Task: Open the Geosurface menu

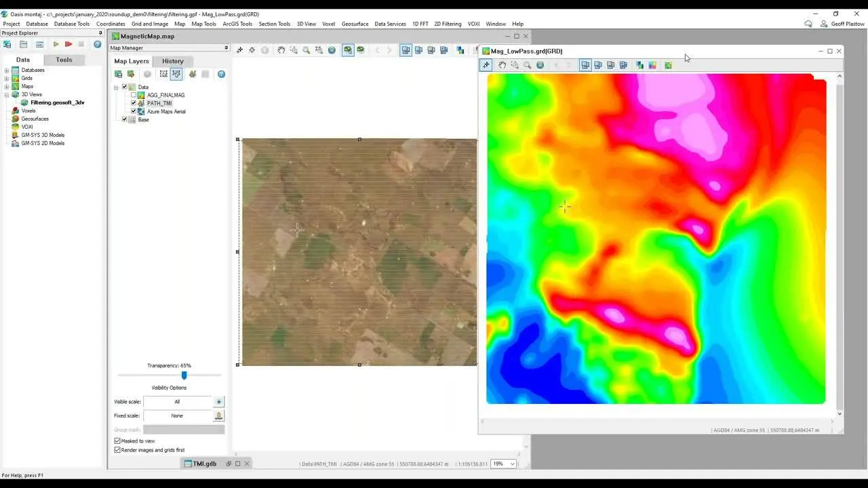Action: (x=355, y=24)
